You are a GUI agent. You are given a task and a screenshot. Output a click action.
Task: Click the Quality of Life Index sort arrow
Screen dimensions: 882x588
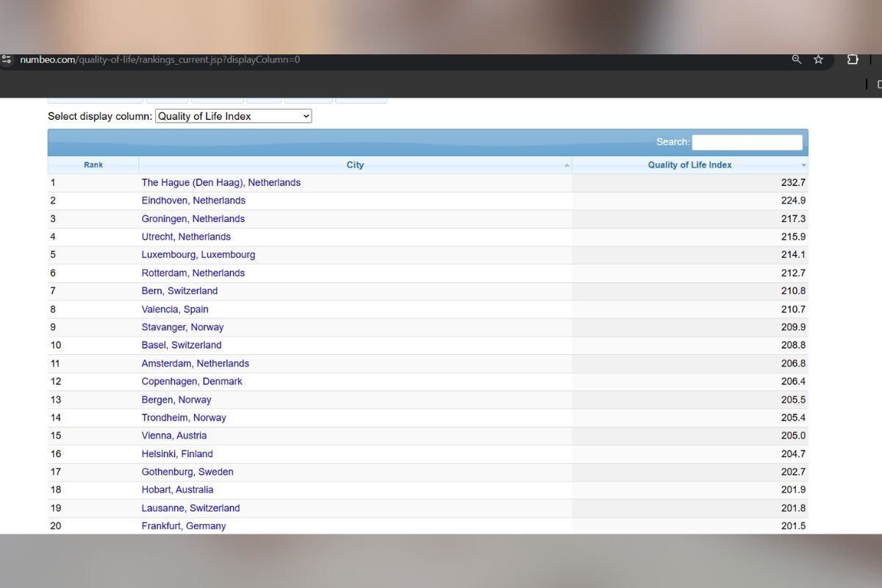click(x=803, y=165)
